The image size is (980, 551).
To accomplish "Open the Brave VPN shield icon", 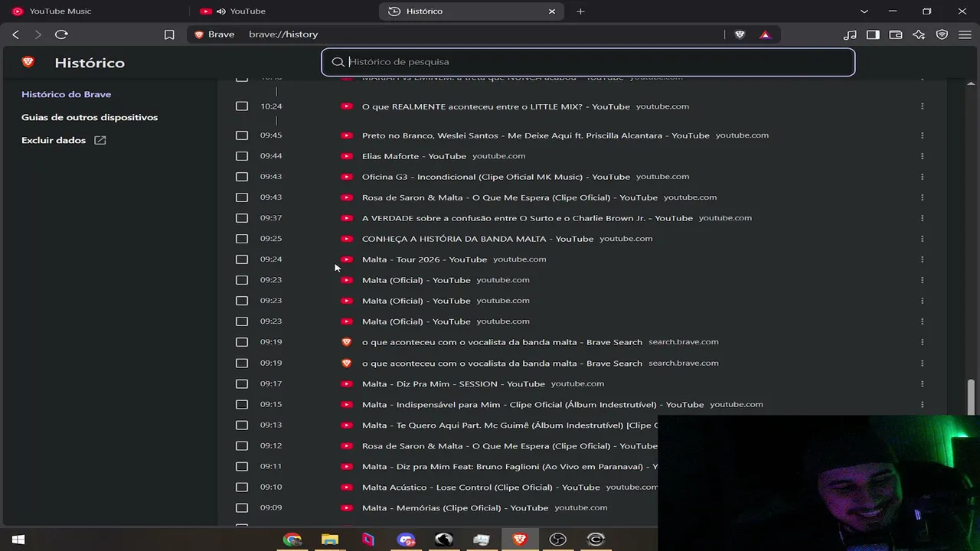I will [x=942, y=34].
